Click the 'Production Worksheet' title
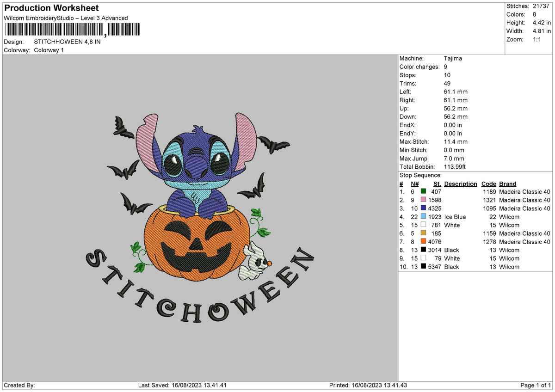This screenshot has width=555, height=392. click(x=51, y=8)
